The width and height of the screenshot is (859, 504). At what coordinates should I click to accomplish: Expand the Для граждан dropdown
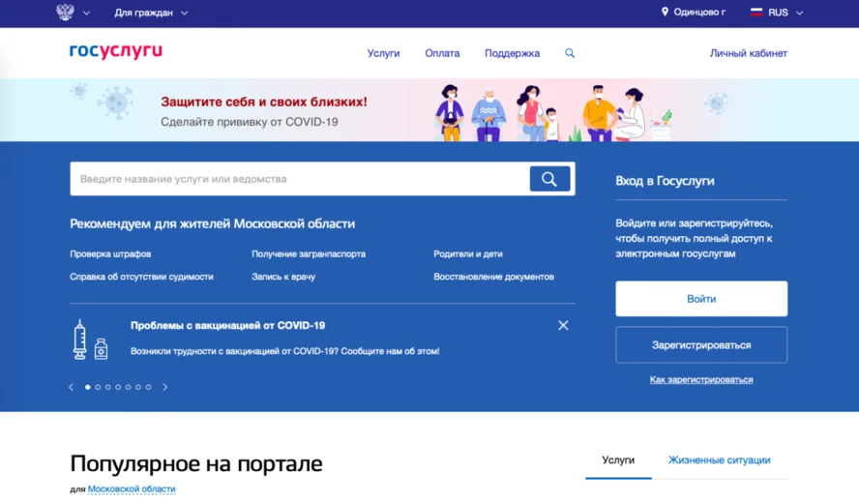pos(151,13)
